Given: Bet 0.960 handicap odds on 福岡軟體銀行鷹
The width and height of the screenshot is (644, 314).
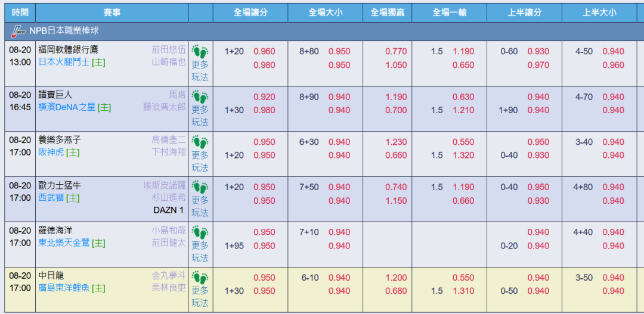Looking at the screenshot, I should [x=264, y=52].
